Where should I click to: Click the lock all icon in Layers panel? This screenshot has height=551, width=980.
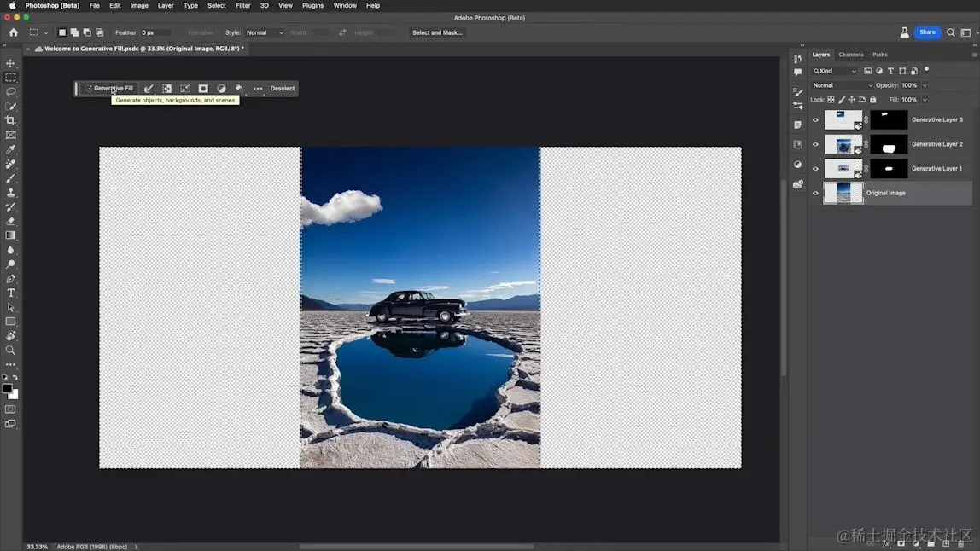[x=872, y=100]
